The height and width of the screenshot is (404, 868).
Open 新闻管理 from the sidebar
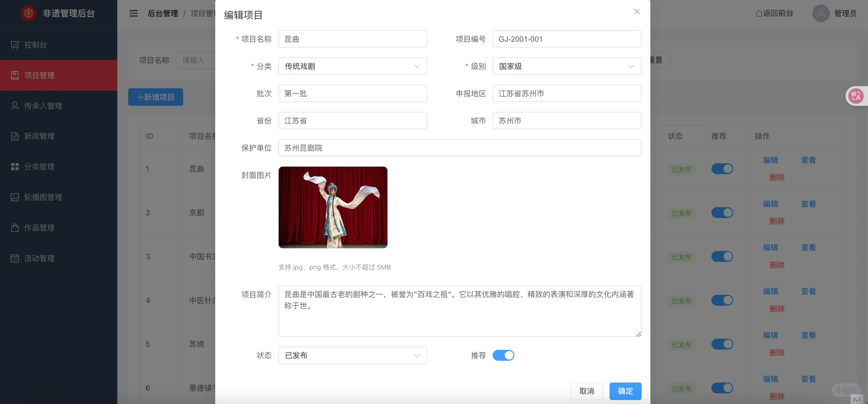(39, 136)
